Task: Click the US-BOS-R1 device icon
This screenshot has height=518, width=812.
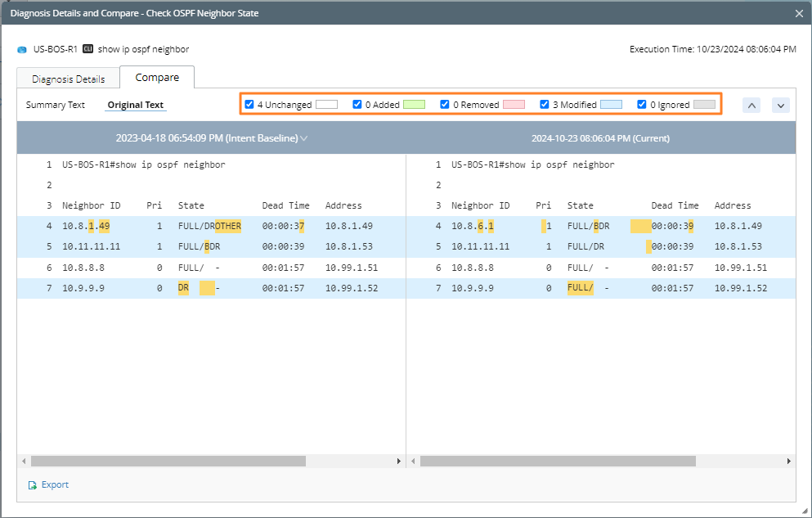Action: [22, 49]
